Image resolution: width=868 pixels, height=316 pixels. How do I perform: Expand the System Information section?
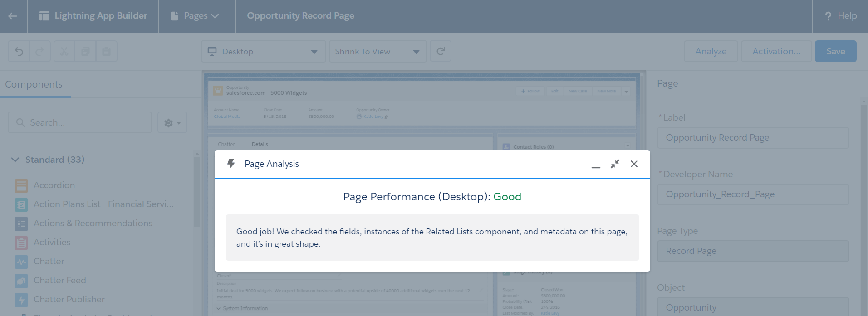click(x=242, y=308)
